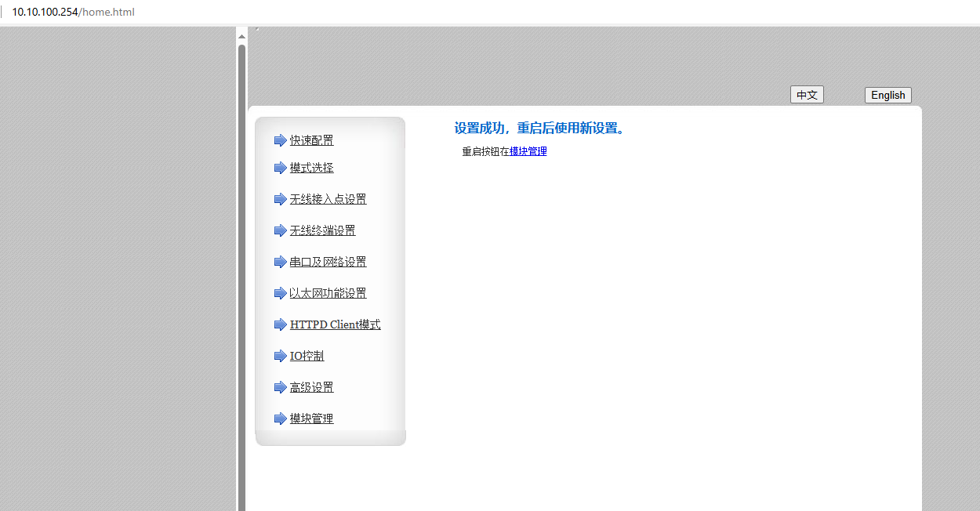The height and width of the screenshot is (511, 980).
Task: Open the 高级设置 sidebar menu item
Action: [311, 387]
